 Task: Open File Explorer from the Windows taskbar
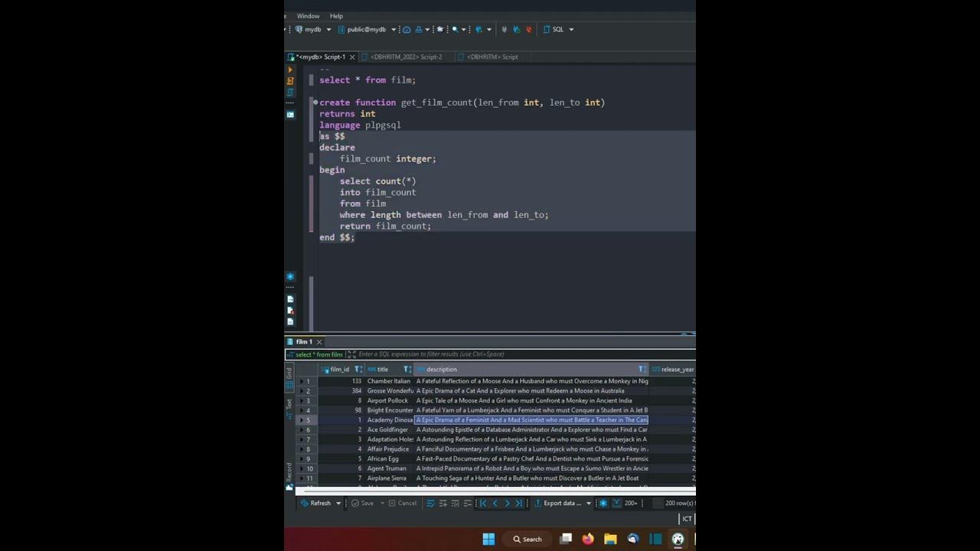click(x=610, y=539)
